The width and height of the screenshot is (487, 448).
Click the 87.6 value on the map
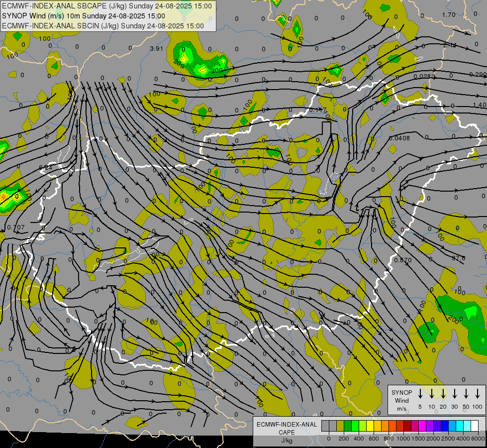[x=459, y=258]
